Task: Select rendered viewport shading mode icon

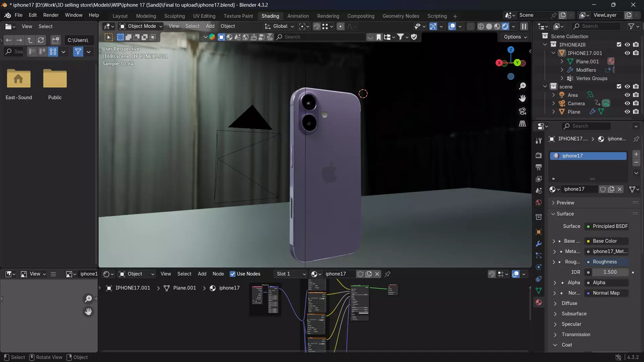Action: tap(505, 26)
